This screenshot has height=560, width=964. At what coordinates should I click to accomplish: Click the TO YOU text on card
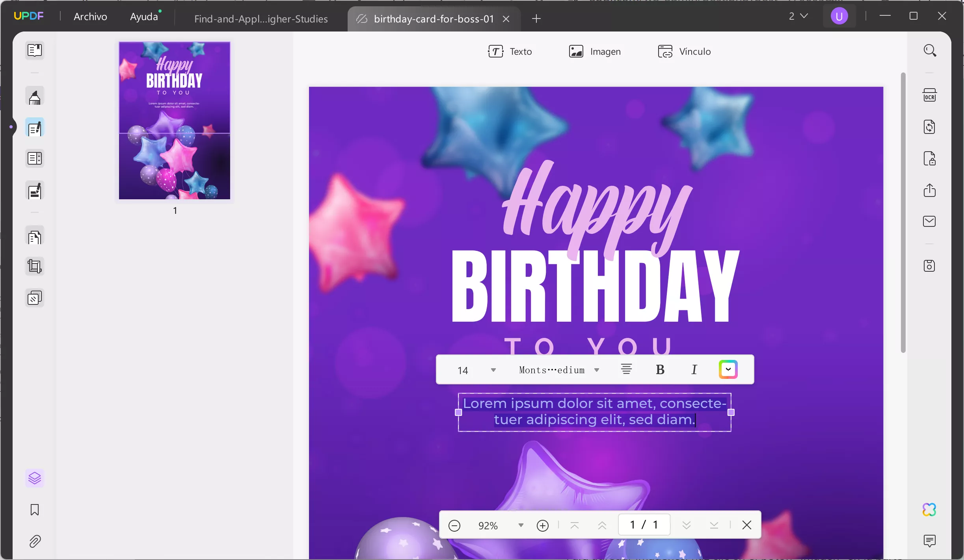(588, 347)
